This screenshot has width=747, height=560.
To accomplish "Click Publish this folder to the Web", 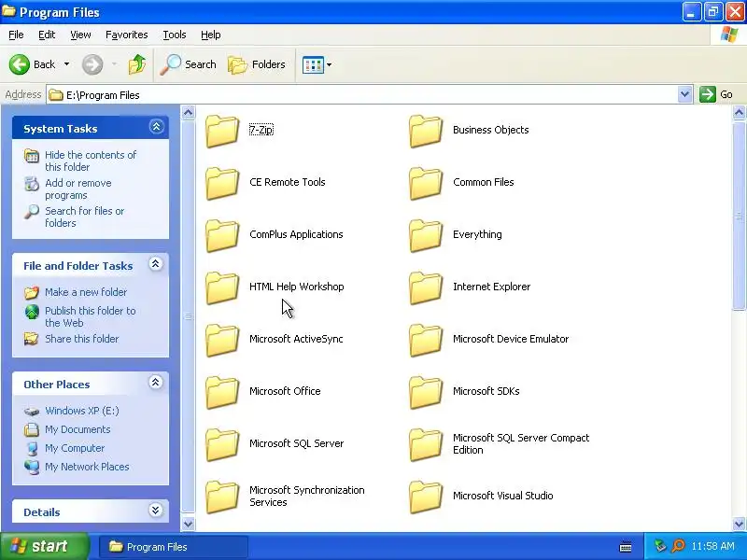I will 90,316.
